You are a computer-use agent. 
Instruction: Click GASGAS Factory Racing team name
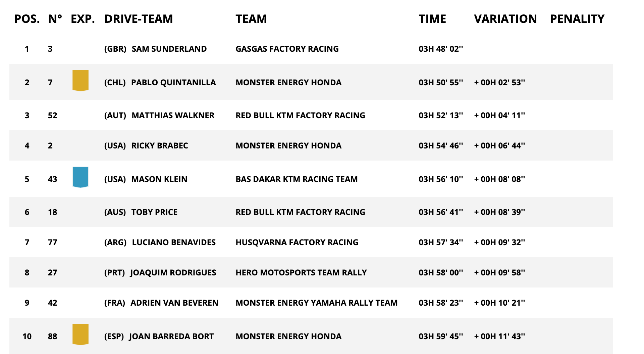287,49
